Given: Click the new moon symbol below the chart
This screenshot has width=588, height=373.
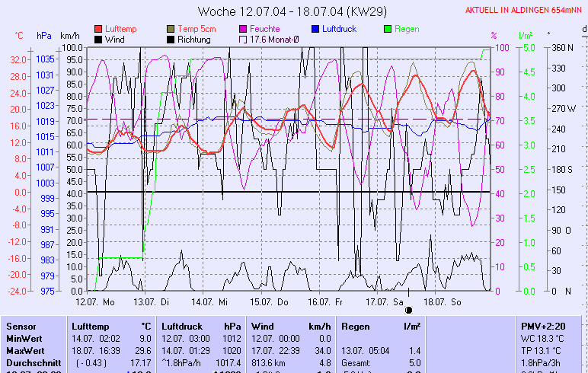Looking at the screenshot, I should [409, 310].
